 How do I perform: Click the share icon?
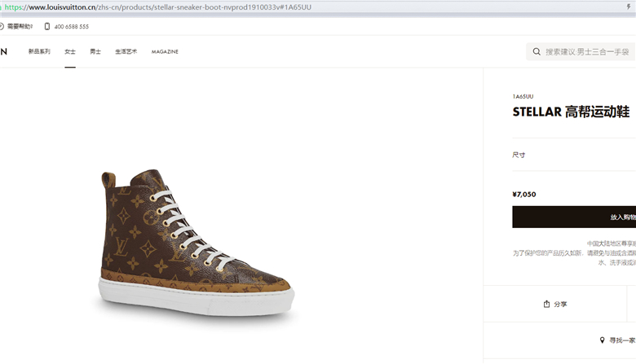point(546,304)
